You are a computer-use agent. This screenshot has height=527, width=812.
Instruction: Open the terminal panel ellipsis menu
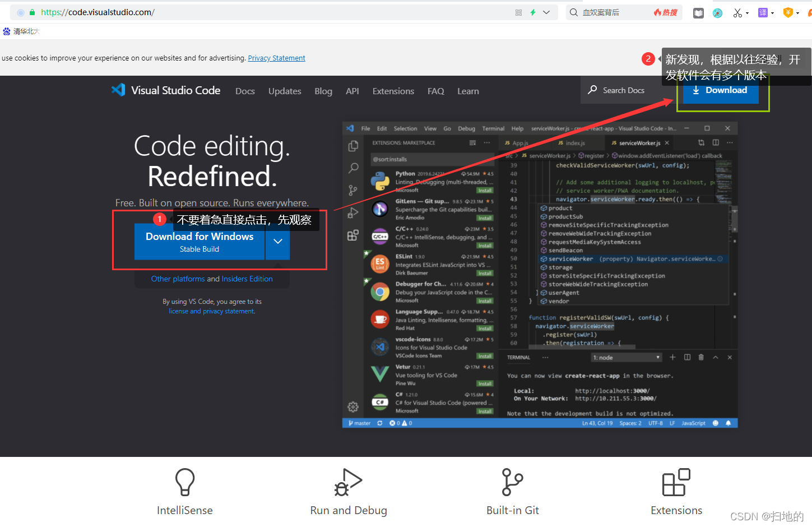click(545, 357)
